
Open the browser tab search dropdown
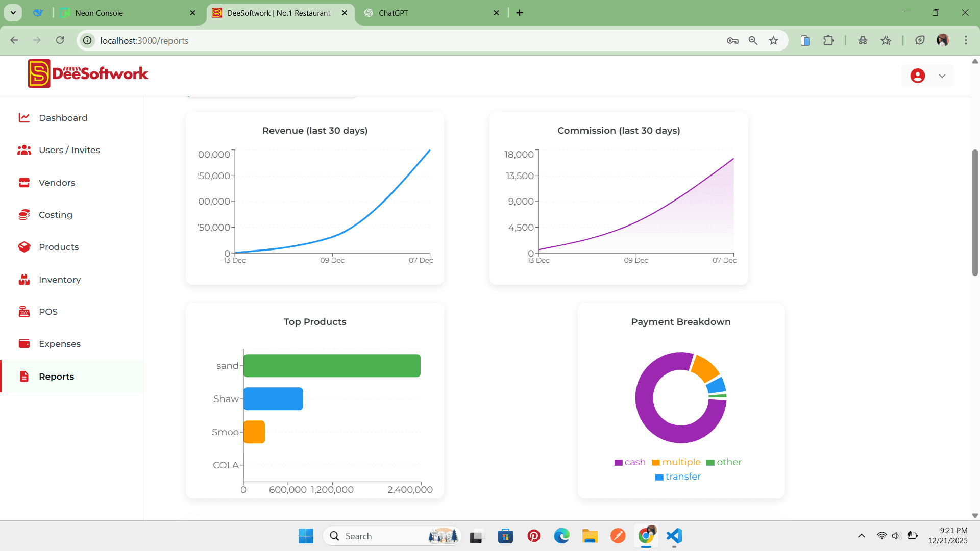point(13,13)
